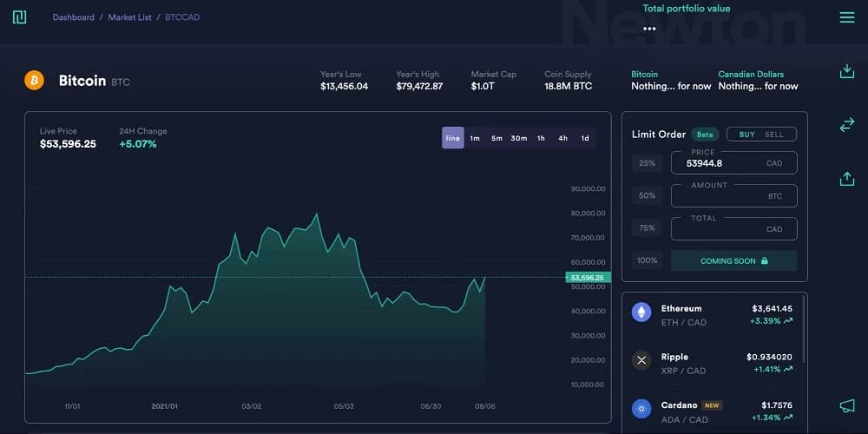Click the deposit download icon
Image resolution: width=868 pixels, height=434 pixels.
coord(847,71)
